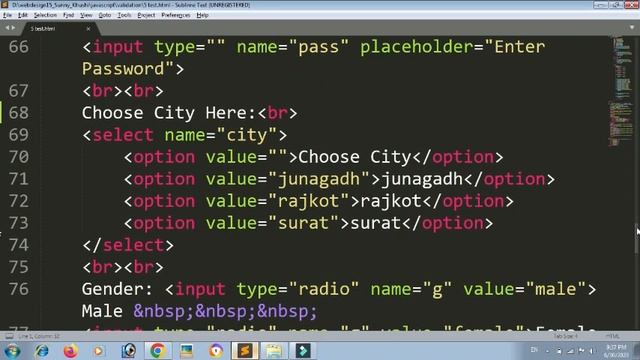Screen dimensions: 640x360
Task: Open the Filmora taskbar icon
Action: tap(303, 351)
